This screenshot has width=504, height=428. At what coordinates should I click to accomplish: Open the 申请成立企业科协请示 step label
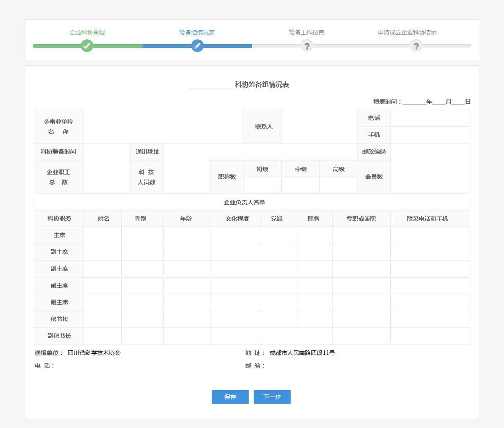(407, 32)
